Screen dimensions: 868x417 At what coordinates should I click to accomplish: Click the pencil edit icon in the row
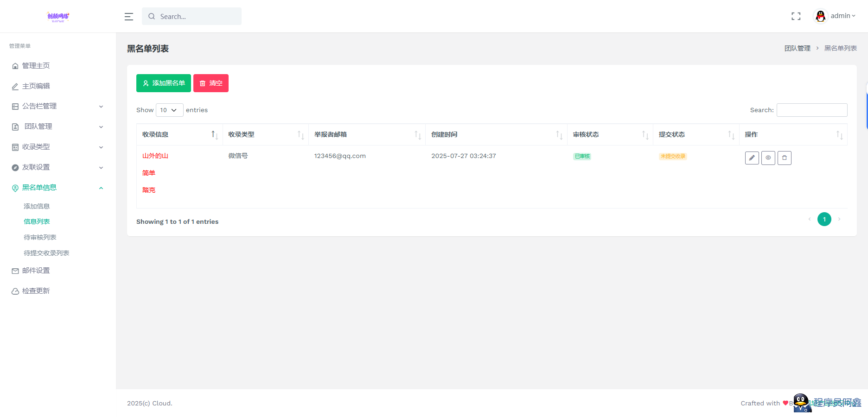[x=752, y=158]
